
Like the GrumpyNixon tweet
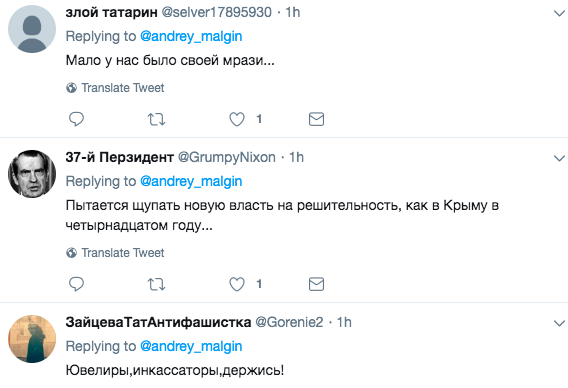pos(237,284)
